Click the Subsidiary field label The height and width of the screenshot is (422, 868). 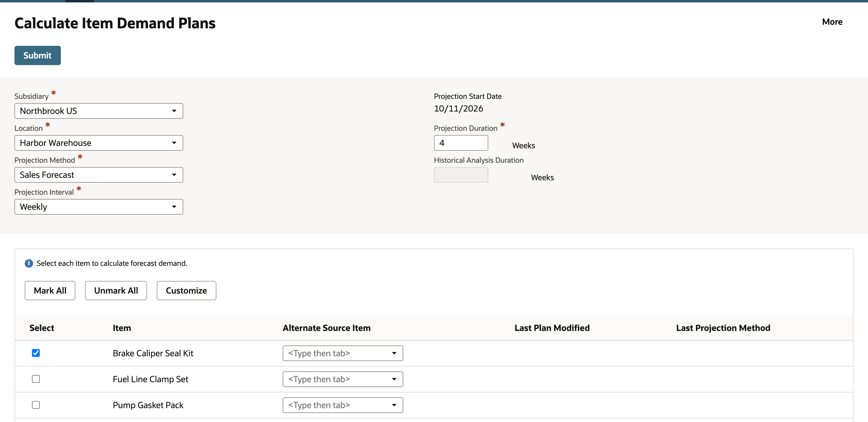click(x=31, y=96)
